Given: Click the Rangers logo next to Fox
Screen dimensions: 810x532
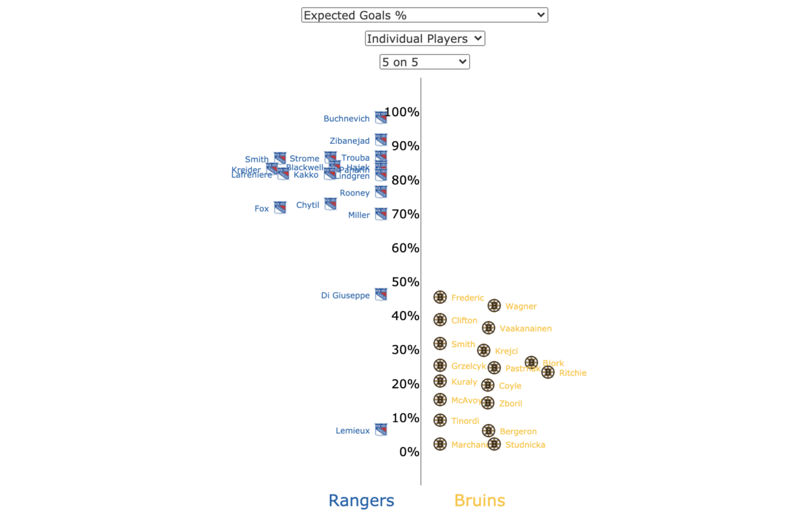Looking at the screenshot, I should 279,207.
